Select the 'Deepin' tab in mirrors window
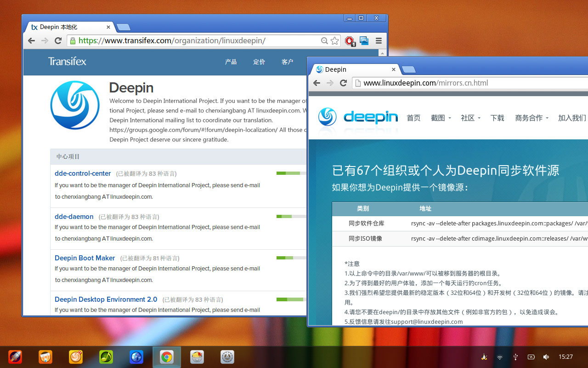This screenshot has height=368, width=588. click(354, 69)
